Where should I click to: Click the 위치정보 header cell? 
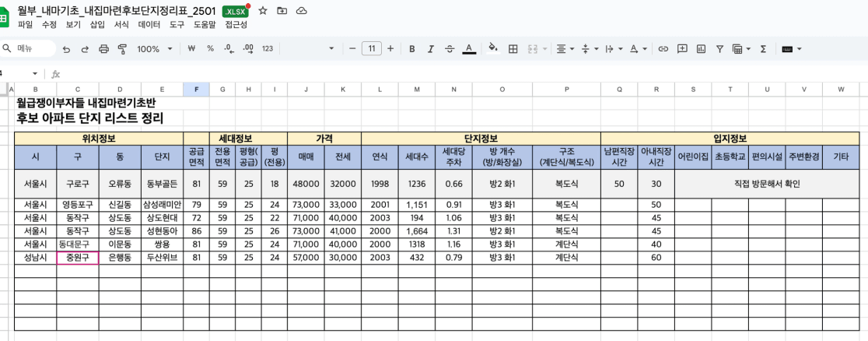99,139
